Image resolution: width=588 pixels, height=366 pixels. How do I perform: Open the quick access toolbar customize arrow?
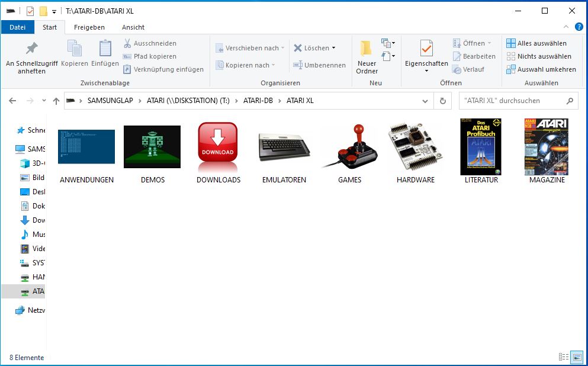coord(54,11)
